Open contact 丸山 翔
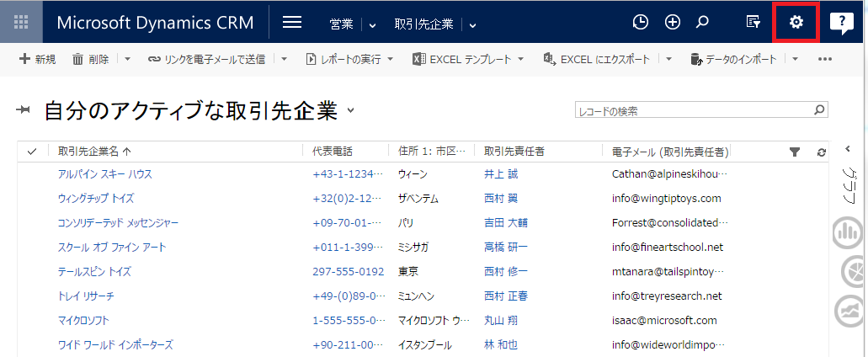Viewport: 868px width, 357px height. [501, 321]
